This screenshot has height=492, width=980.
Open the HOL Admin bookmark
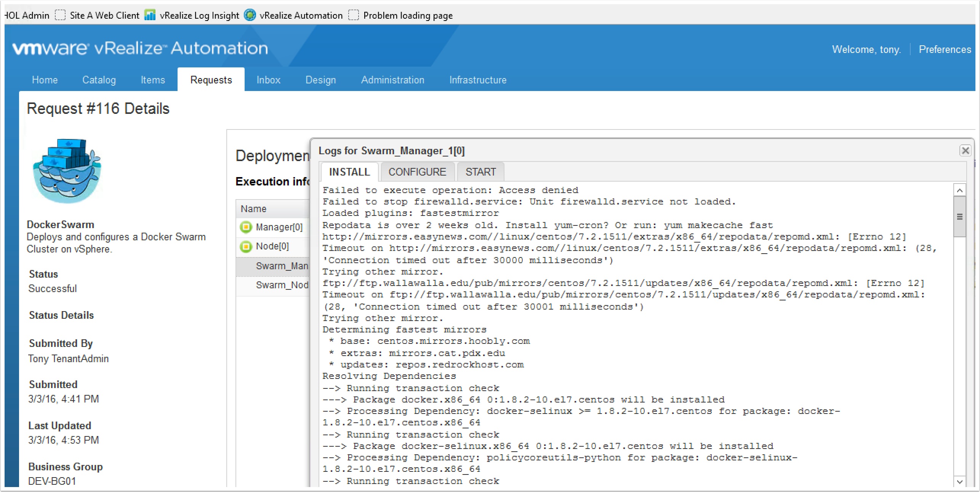click(x=27, y=15)
